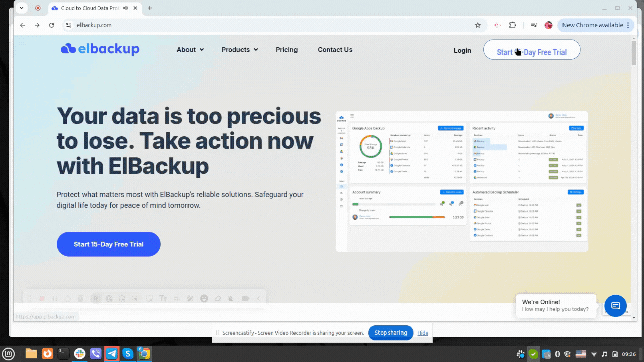Select the Screencastify text tool
This screenshot has height=362, width=644.
[x=163, y=298]
